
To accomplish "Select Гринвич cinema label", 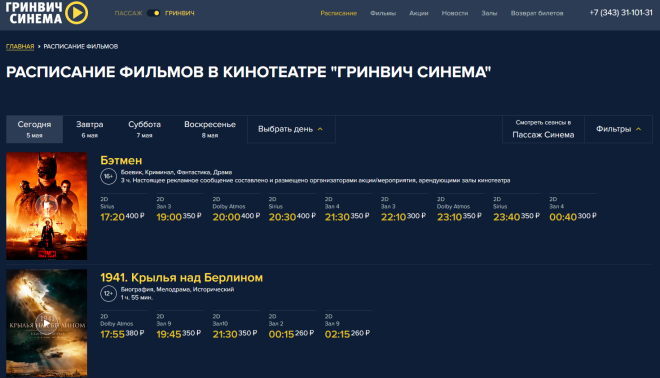I will [180, 13].
